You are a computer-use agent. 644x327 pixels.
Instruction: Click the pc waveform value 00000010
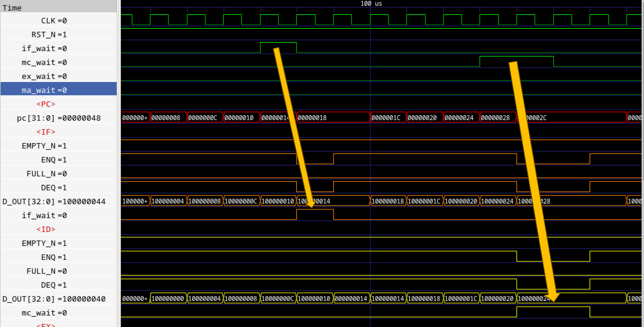click(x=239, y=118)
